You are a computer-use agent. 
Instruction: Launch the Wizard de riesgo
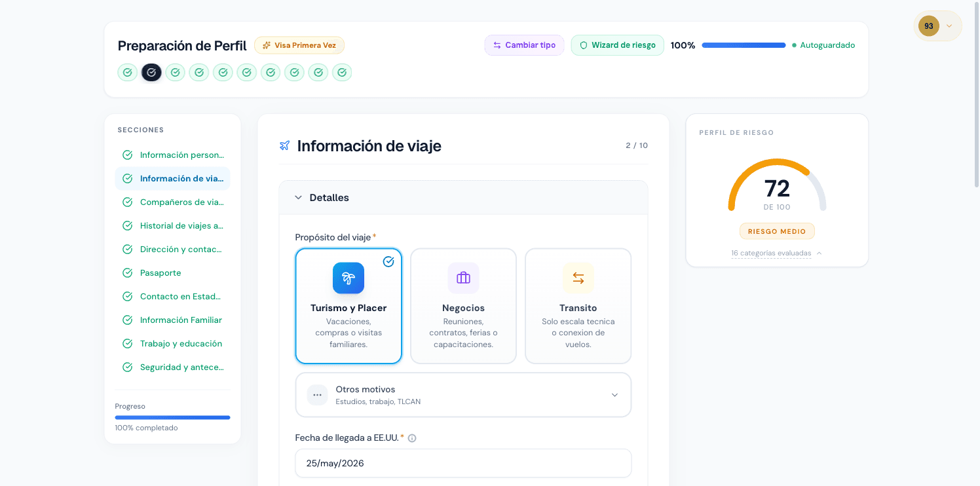pos(617,45)
